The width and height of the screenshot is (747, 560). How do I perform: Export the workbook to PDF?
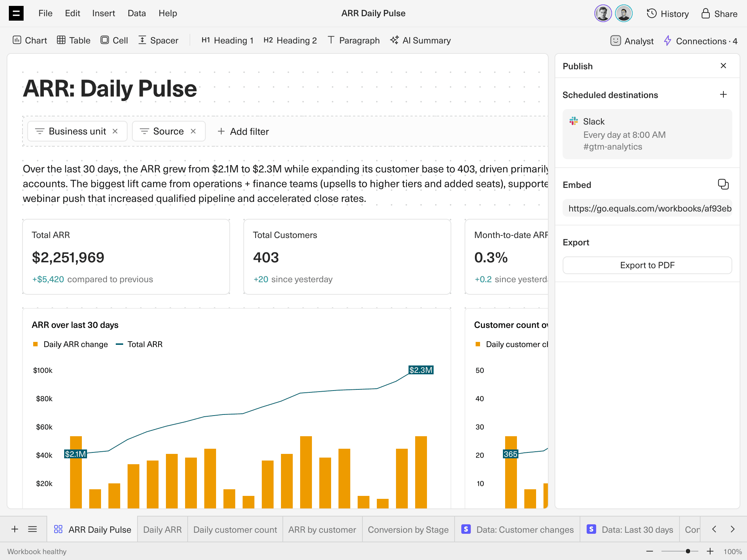[647, 265]
